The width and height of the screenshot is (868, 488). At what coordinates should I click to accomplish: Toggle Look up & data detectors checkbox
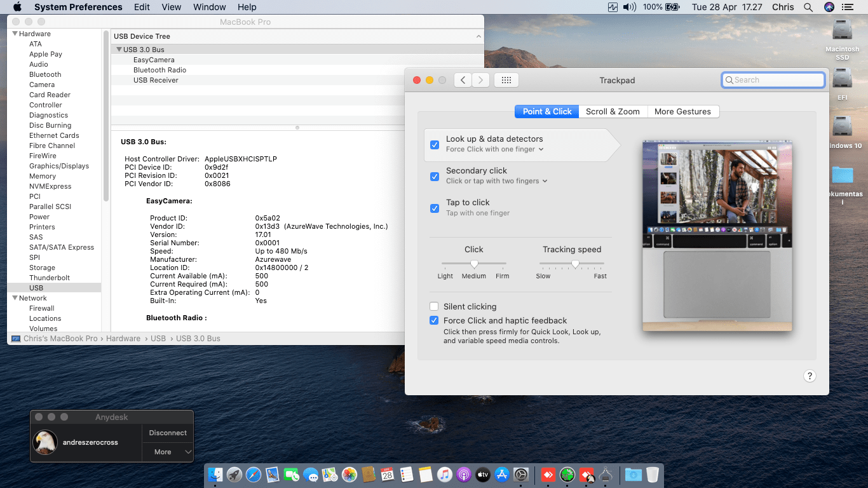435,145
